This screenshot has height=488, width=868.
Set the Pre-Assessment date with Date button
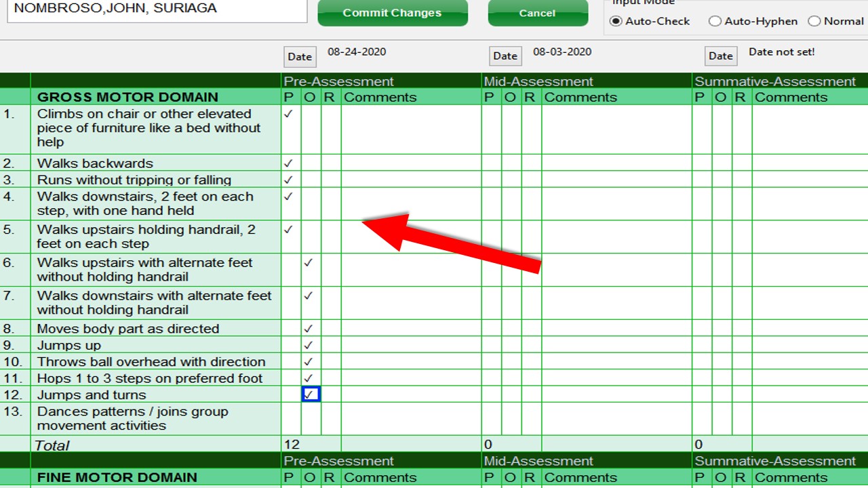pyautogui.click(x=300, y=57)
